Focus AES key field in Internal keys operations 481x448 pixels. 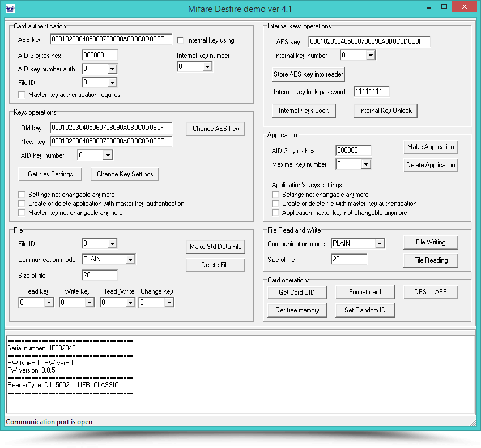tap(369, 41)
